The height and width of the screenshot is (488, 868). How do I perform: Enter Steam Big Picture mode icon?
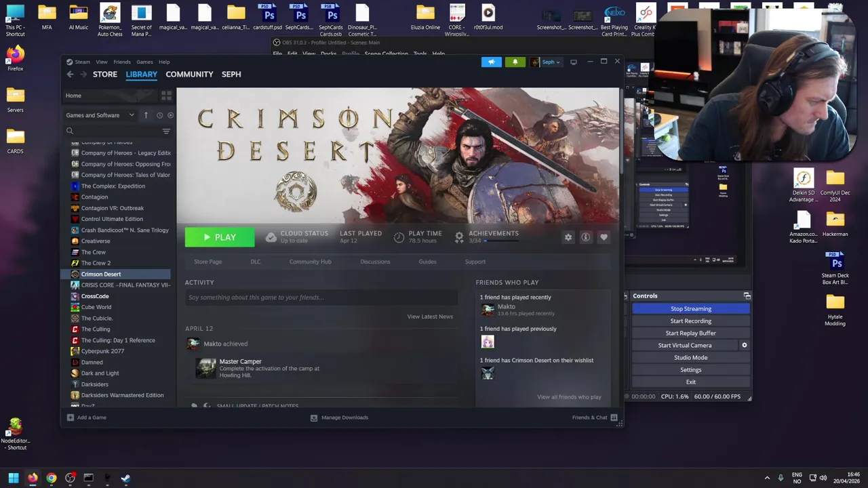574,62
